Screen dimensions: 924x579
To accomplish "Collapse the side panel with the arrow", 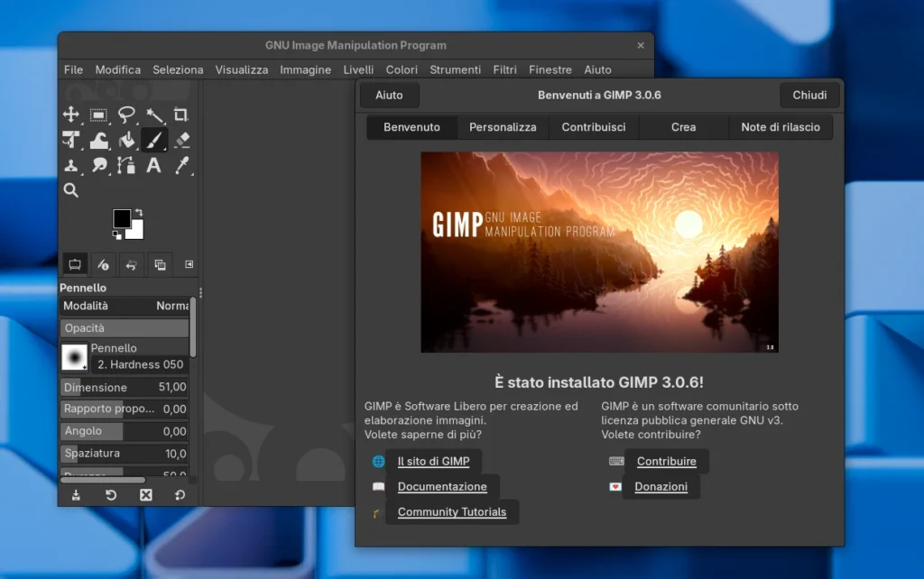I will pyautogui.click(x=188, y=264).
